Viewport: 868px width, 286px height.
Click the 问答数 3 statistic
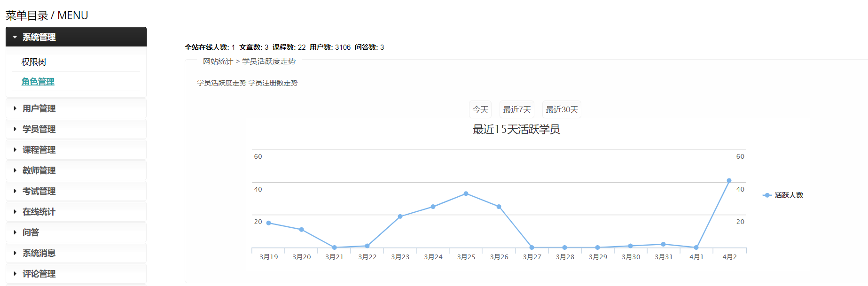pyautogui.click(x=369, y=47)
